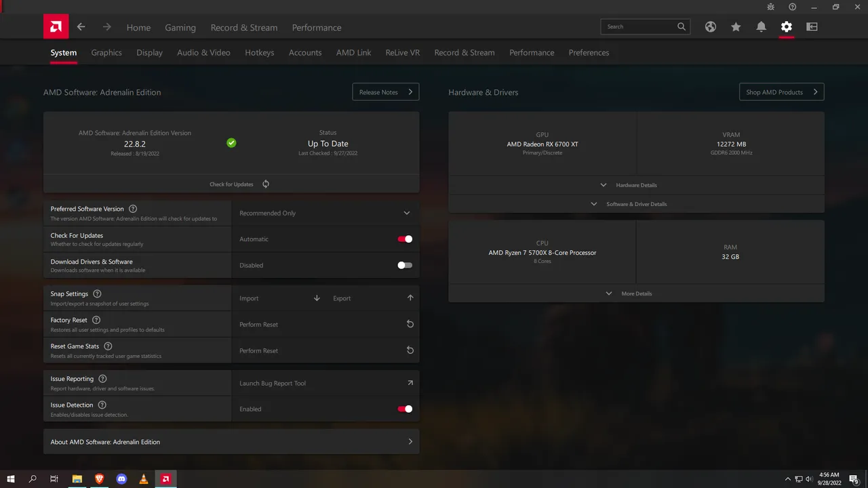This screenshot has width=868, height=488.
Task: Toggle Issue Detection switch
Action: (405, 409)
